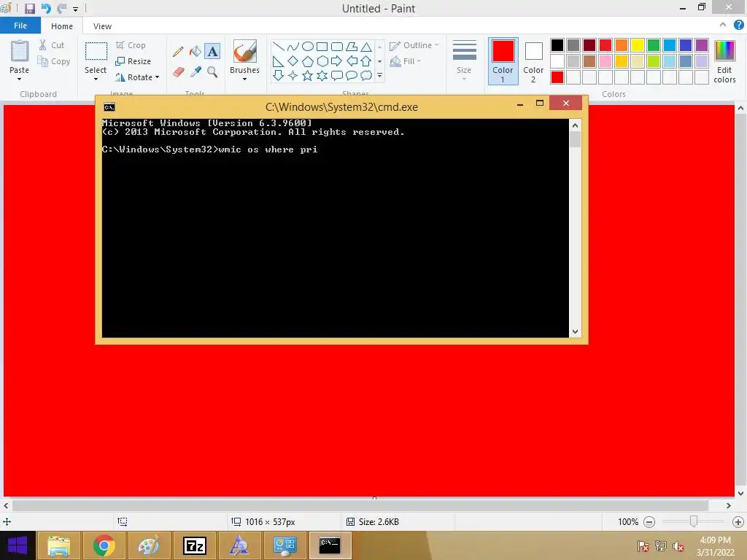Click the Windows Start button

18,545
